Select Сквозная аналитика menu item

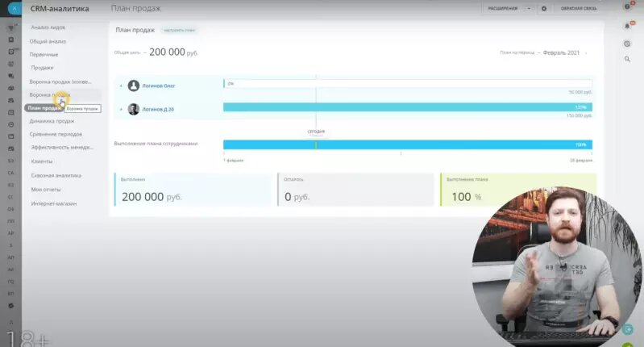pos(56,175)
